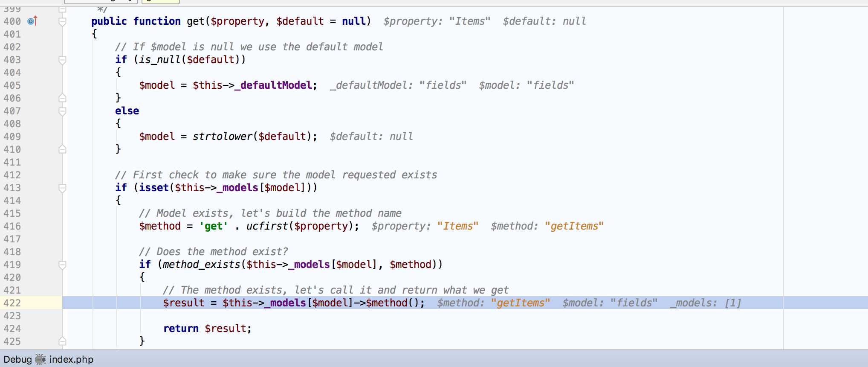868x367 pixels.
Task: Click the 'get' string literal on line 416
Action: point(213,226)
